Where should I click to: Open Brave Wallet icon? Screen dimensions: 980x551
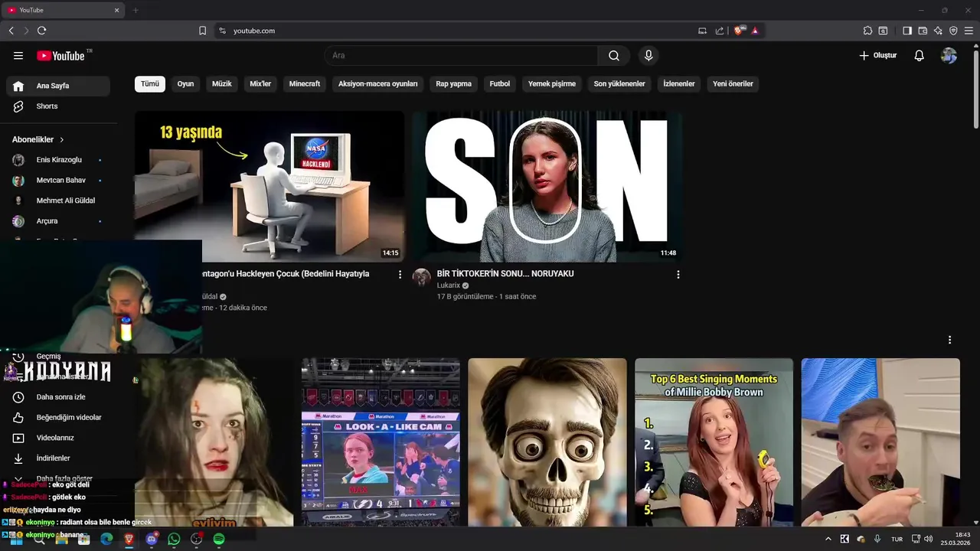(x=923, y=31)
